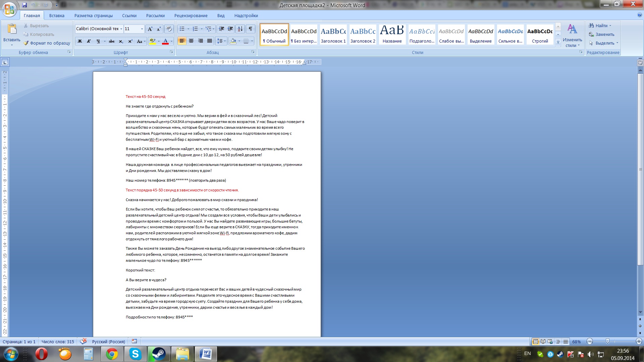The height and width of the screenshot is (362, 644).
Task: Open Windows Start menu
Action: (x=11, y=354)
